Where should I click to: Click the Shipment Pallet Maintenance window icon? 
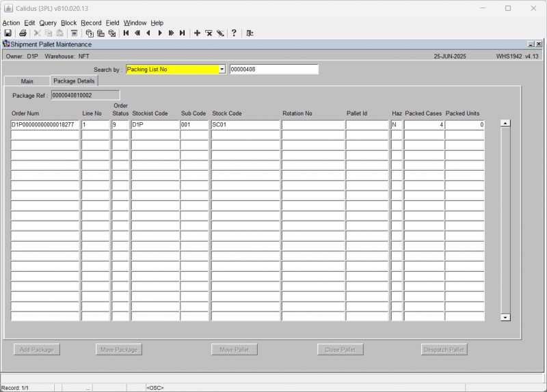pyautogui.click(x=6, y=44)
